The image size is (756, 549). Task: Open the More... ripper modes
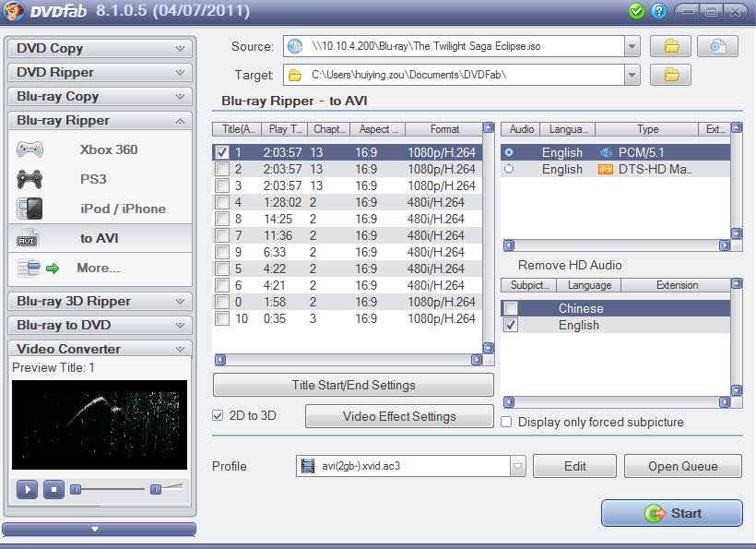[100, 268]
